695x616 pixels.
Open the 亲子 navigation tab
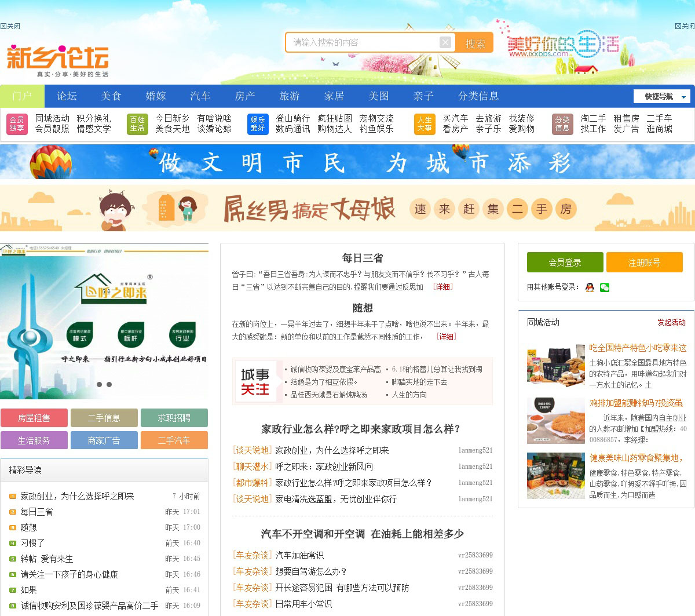(423, 96)
